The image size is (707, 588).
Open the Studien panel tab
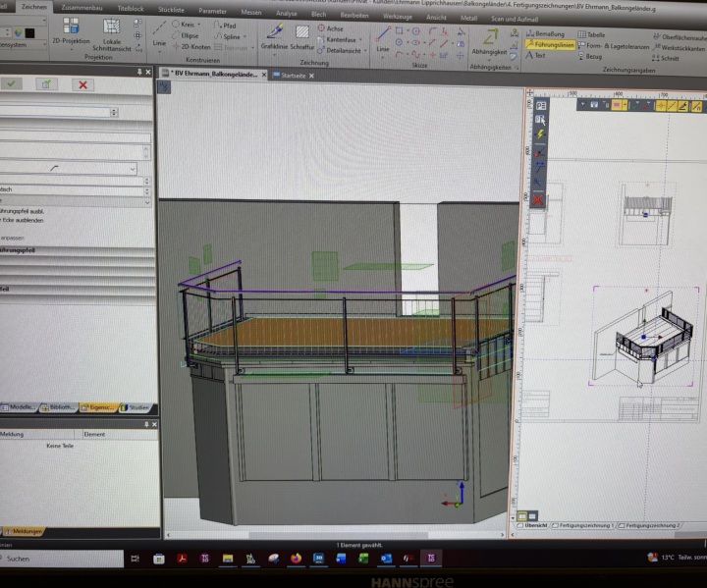(136, 407)
